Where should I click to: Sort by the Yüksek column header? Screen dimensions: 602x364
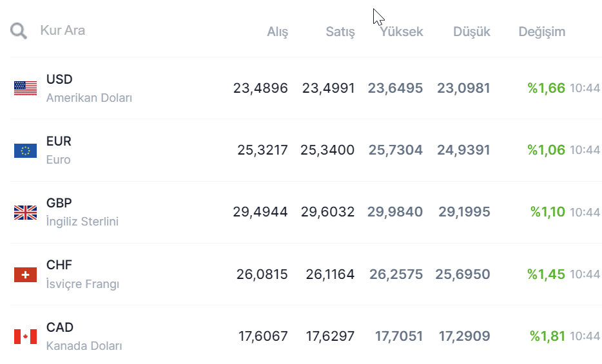tap(402, 32)
